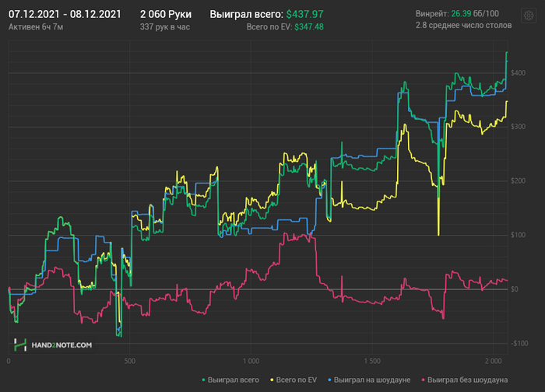Click '2.8 среднее число столов' text
Image resolution: width=545 pixels, height=392 pixels.
pos(464,26)
